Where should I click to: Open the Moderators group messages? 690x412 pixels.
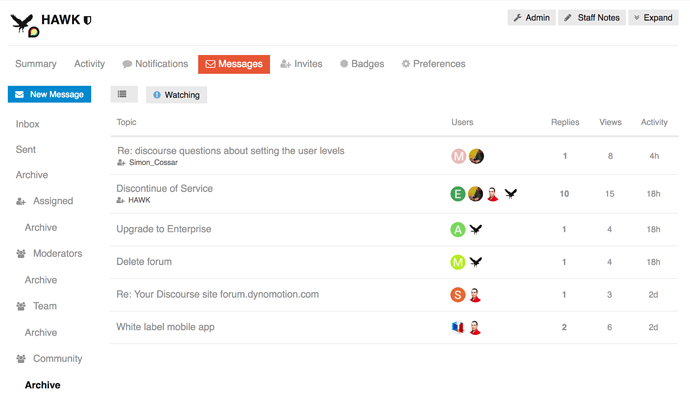point(57,254)
